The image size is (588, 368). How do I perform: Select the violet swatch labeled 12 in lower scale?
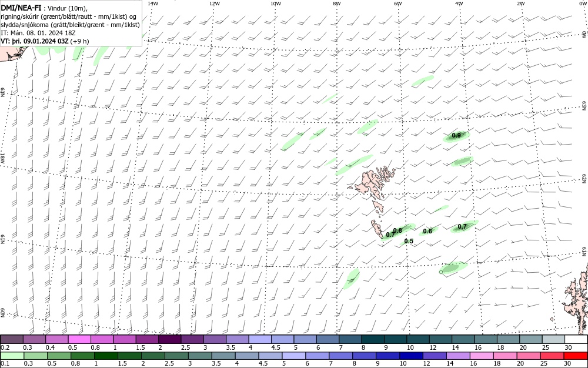pyautogui.click(x=435, y=356)
